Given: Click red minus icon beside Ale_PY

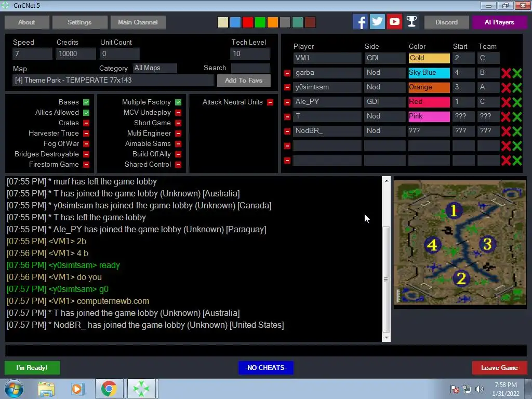Looking at the screenshot, I should (x=287, y=102).
